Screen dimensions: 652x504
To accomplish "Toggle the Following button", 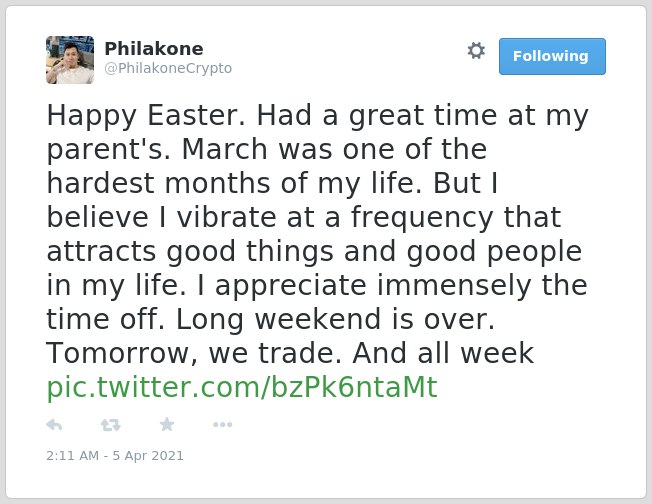I will coord(552,57).
